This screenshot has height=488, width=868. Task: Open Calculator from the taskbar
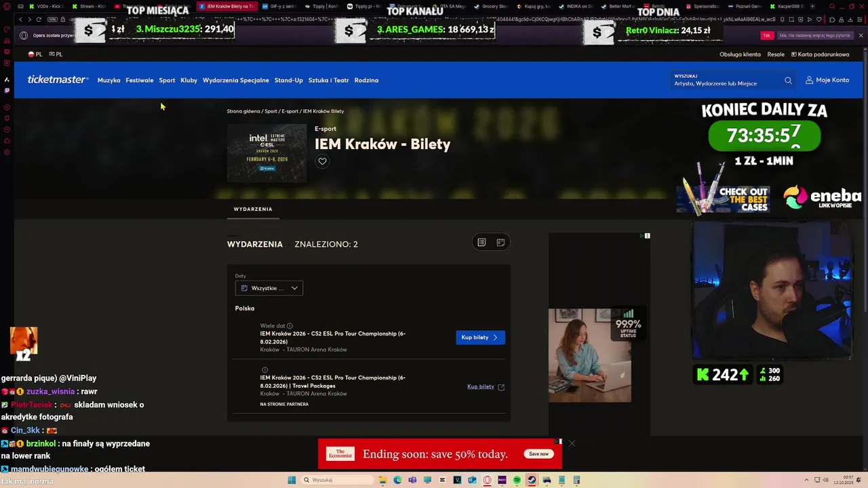pyautogui.click(x=576, y=480)
